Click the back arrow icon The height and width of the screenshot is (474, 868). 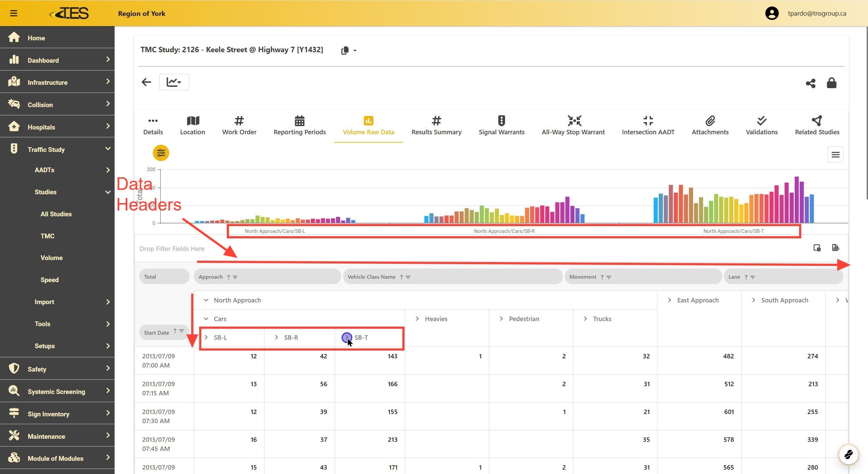(146, 82)
